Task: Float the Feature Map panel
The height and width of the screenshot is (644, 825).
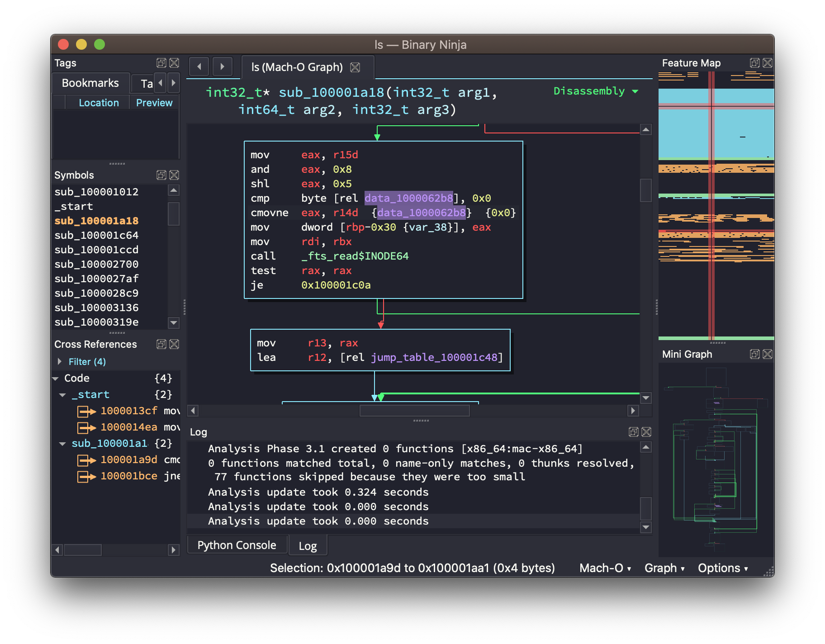Action: click(x=754, y=63)
